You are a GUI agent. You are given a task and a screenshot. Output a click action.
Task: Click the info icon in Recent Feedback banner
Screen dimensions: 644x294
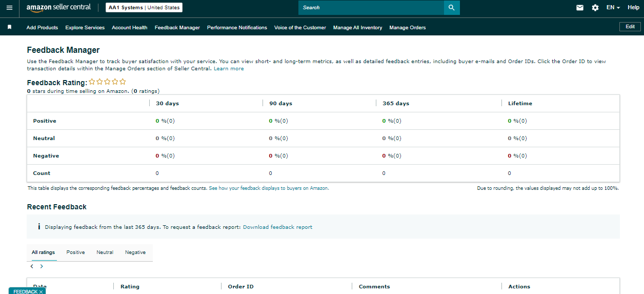click(x=39, y=227)
